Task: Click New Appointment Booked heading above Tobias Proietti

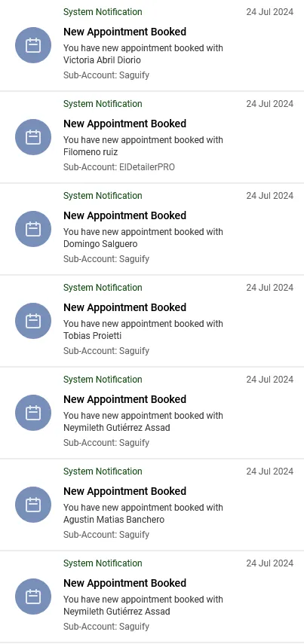Action: 124,307
